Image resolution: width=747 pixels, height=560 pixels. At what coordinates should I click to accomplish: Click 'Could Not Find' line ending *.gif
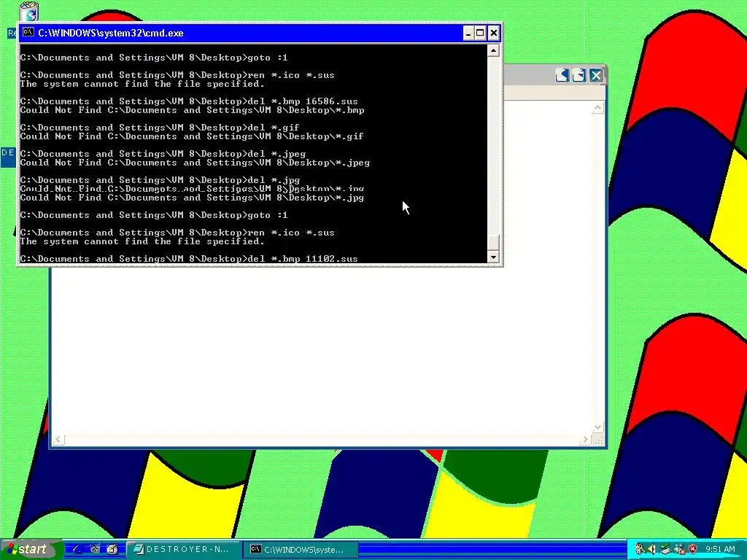click(x=192, y=136)
